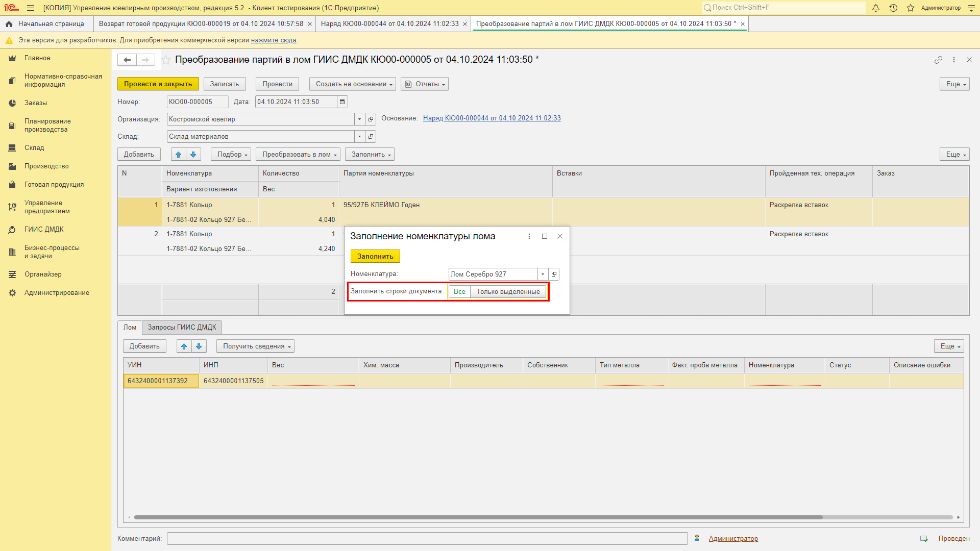The image size is (980, 551).
Task: Open нажмите сюда purchase link
Action: point(274,40)
